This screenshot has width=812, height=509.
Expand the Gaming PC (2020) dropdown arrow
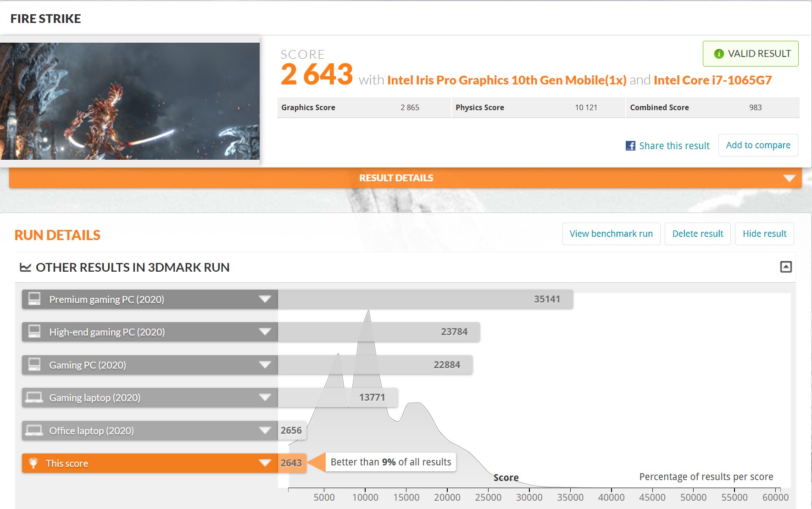tap(265, 365)
